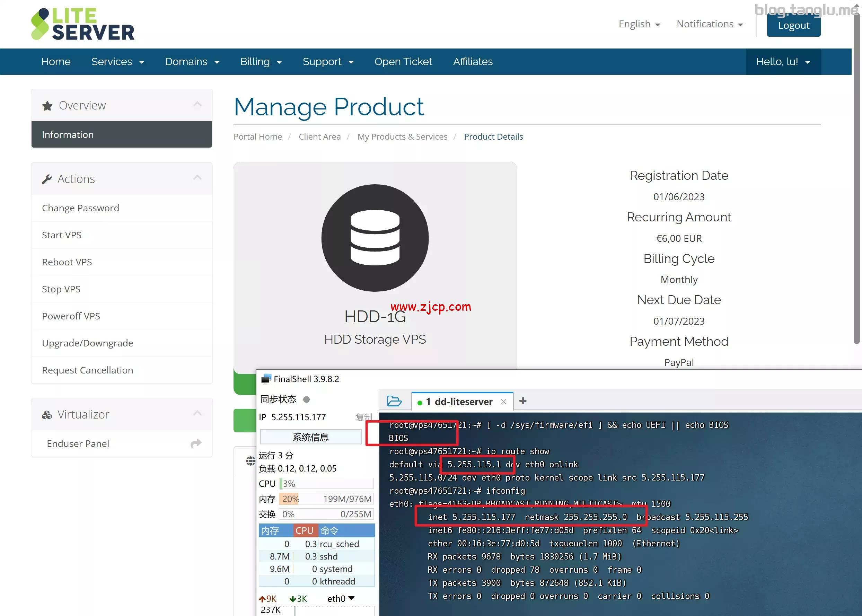Collapse the Actions panel chevron
The image size is (862, 616).
(197, 177)
